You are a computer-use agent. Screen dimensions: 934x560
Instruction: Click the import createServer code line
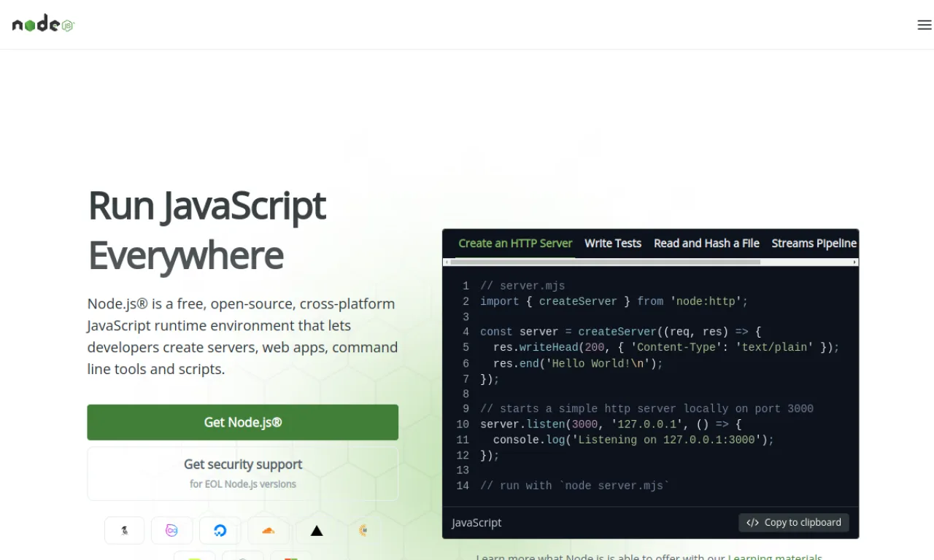pos(614,301)
